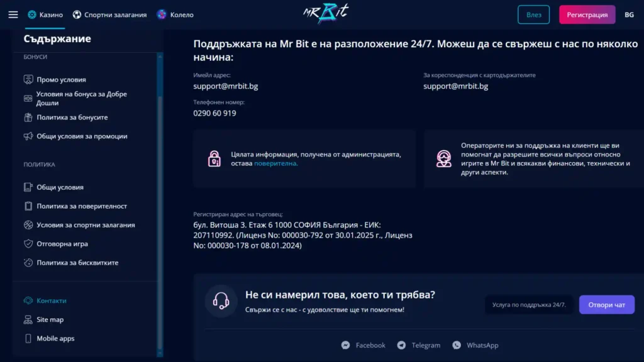Click the registered address text
Screen dimensions: 644x362
tap(303, 235)
